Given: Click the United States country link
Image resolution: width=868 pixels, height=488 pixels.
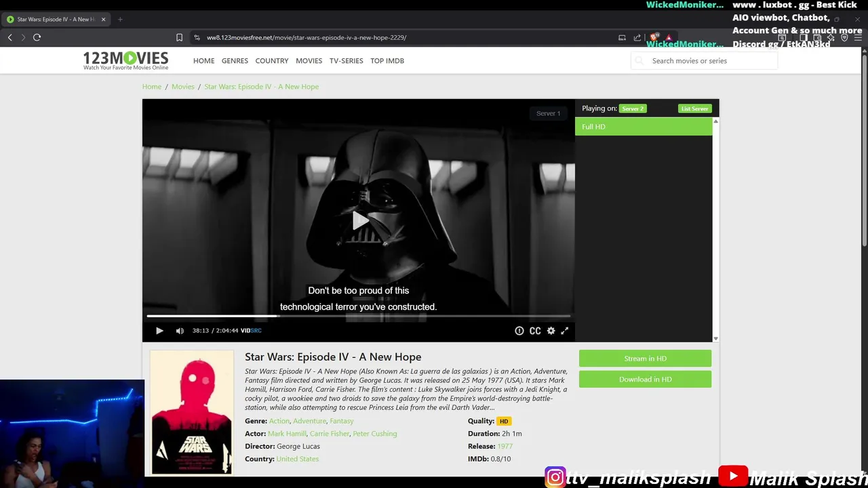Looking at the screenshot, I should click(298, 459).
